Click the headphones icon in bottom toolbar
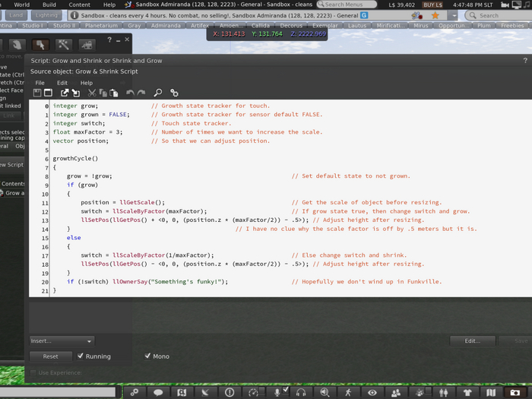 [x=301, y=392]
